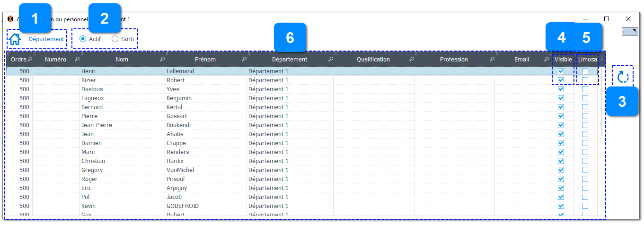Click the Limosa column header

coord(587,60)
